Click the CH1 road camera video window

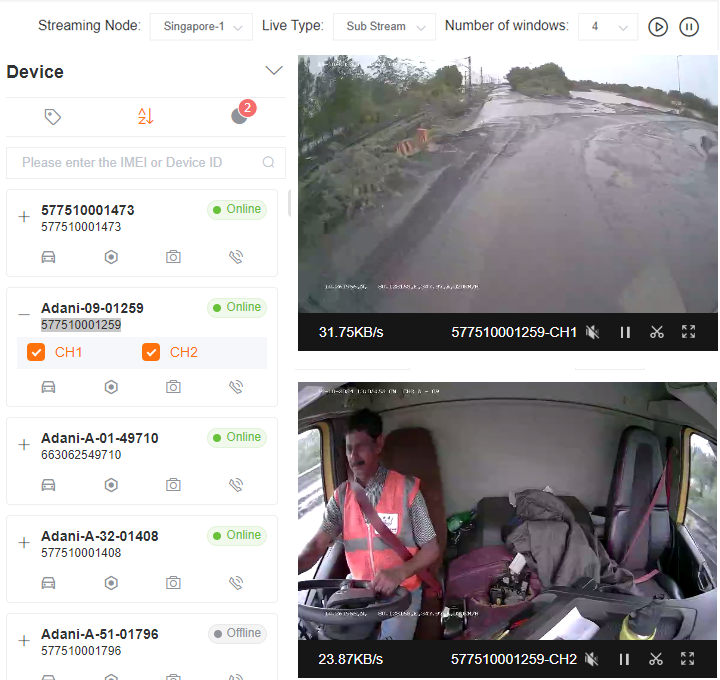point(507,184)
